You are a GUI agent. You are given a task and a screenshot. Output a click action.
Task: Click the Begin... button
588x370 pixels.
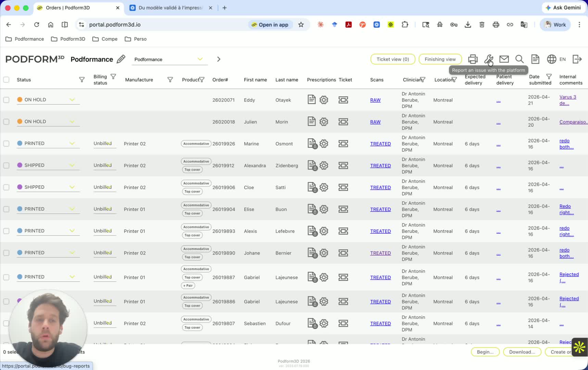pos(485,352)
